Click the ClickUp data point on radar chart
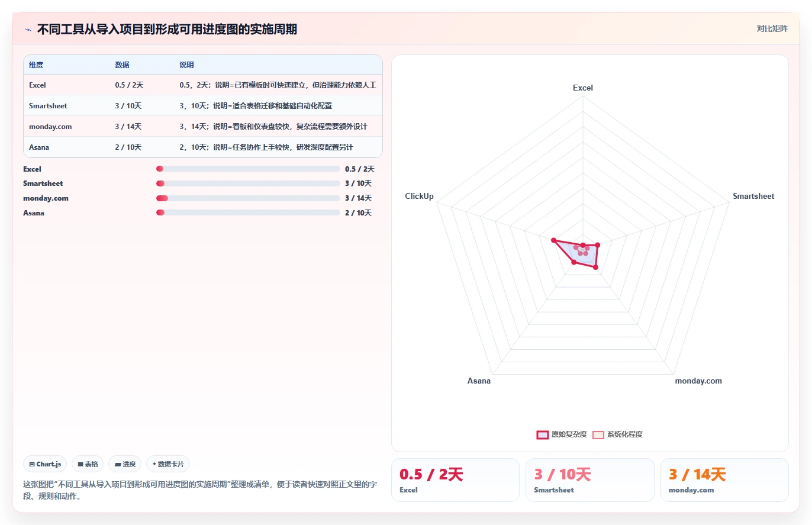This screenshot has width=812, height=525. (553, 240)
